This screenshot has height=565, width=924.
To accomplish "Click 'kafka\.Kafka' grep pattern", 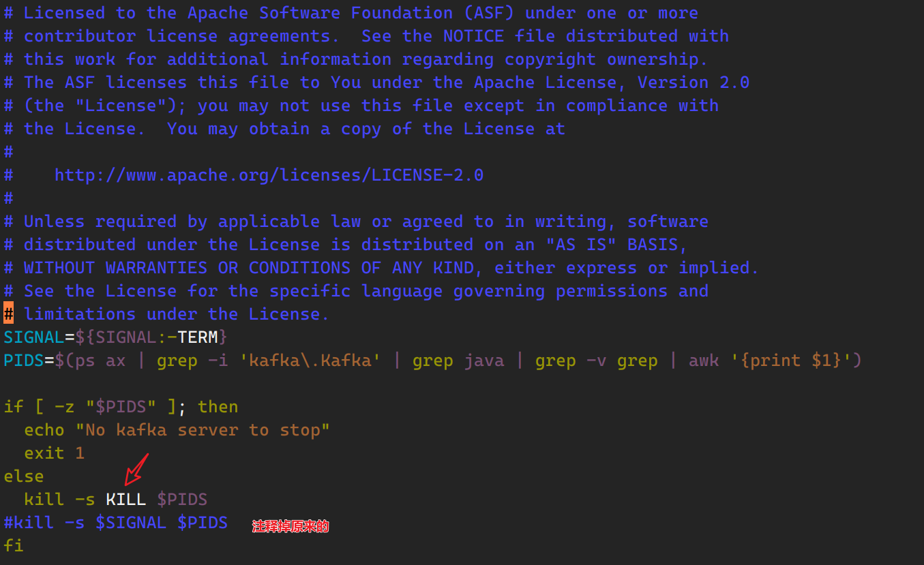I will coord(310,361).
